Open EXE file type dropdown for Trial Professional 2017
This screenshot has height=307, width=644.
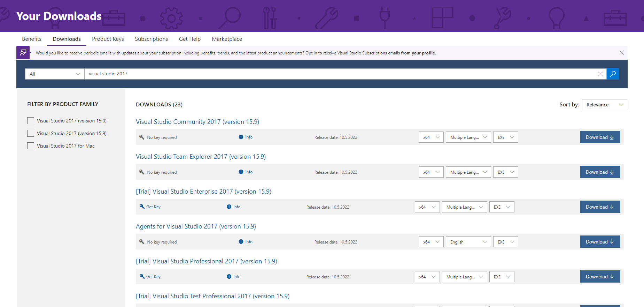[x=502, y=277]
